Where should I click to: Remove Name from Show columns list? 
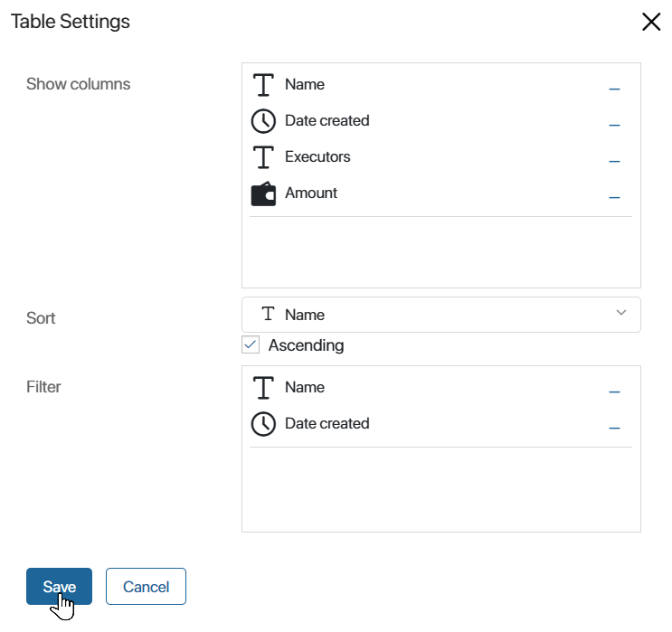click(614, 89)
